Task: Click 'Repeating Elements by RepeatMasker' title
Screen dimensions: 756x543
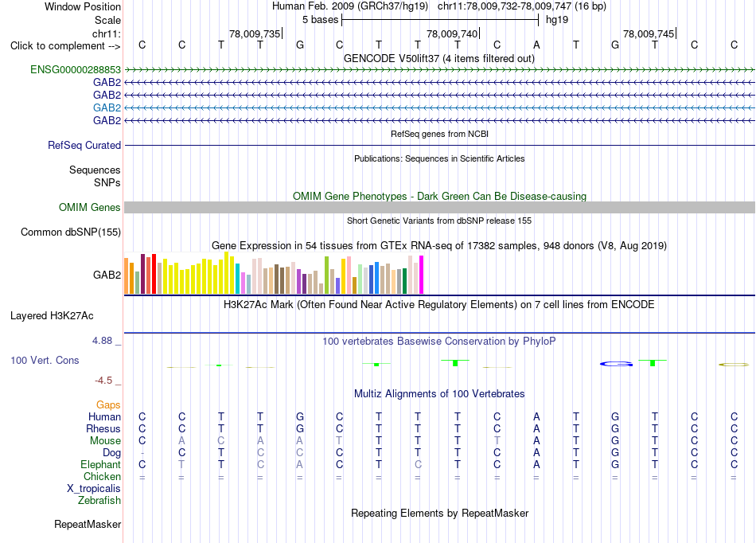Action: tap(440, 513)
